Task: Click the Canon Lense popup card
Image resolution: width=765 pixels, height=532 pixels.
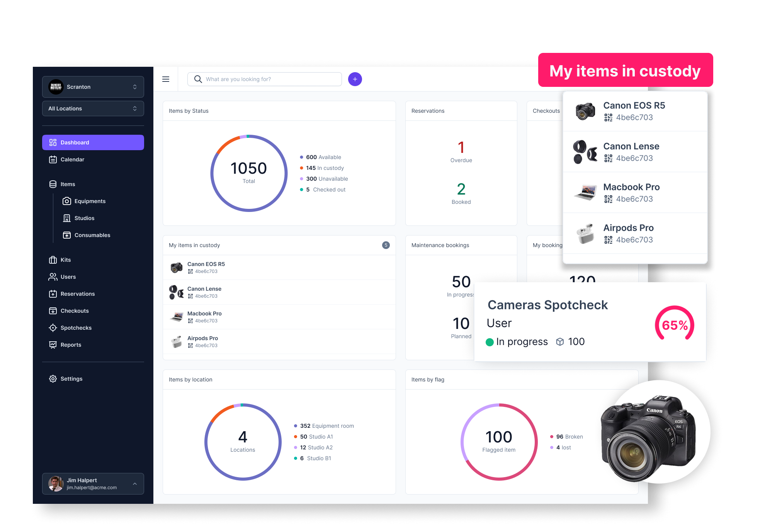Action: [x=635, y=152]
